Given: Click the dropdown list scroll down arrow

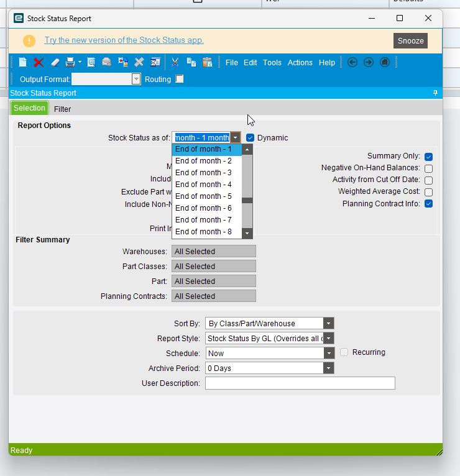Looking at the screenshot, I should pos(247,233).
